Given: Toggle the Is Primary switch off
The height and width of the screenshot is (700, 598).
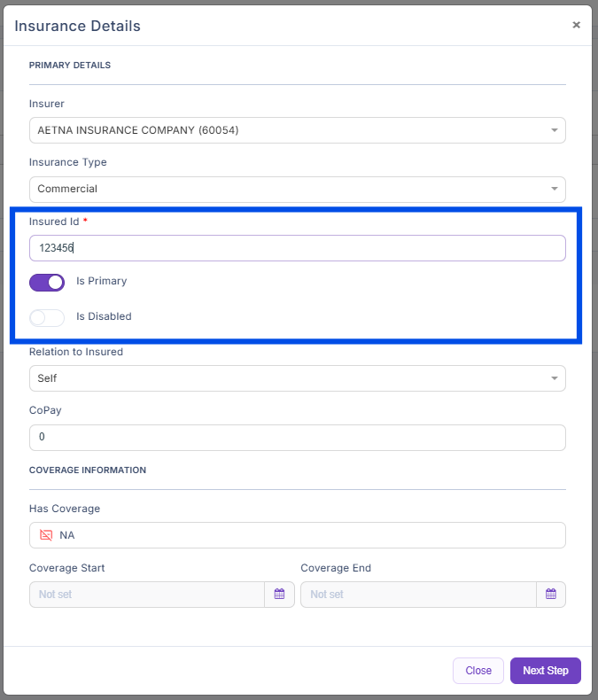Looking at the screenshot, I should pos(47,283).
